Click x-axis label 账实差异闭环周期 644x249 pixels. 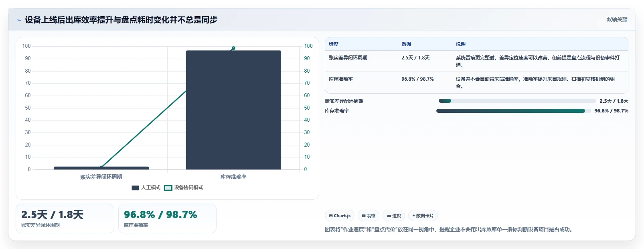point(101,177)
